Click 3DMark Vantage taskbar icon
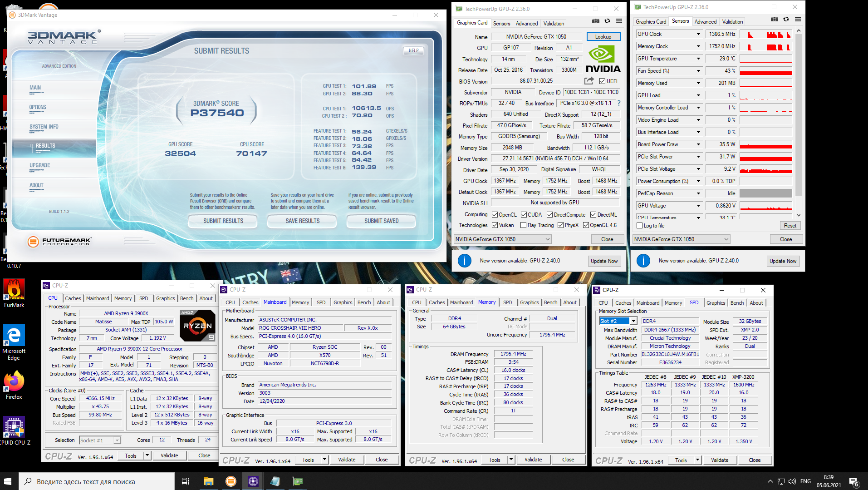The width and height of the screenshot is (868, 490). tap(231, 481)
